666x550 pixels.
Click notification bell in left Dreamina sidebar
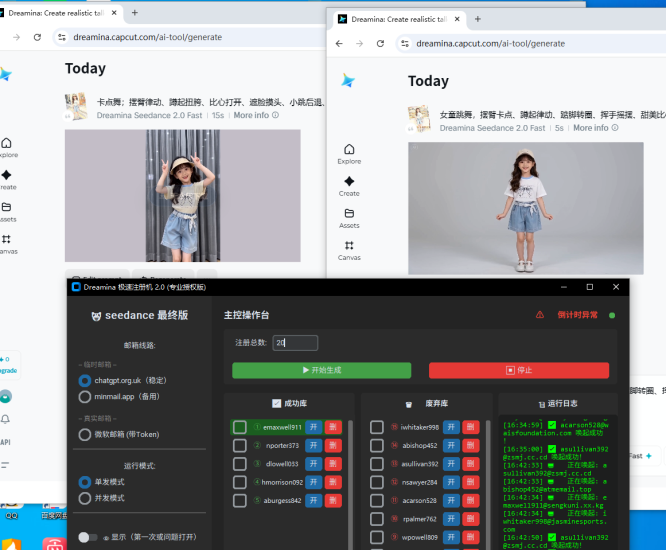coord(5,419)
